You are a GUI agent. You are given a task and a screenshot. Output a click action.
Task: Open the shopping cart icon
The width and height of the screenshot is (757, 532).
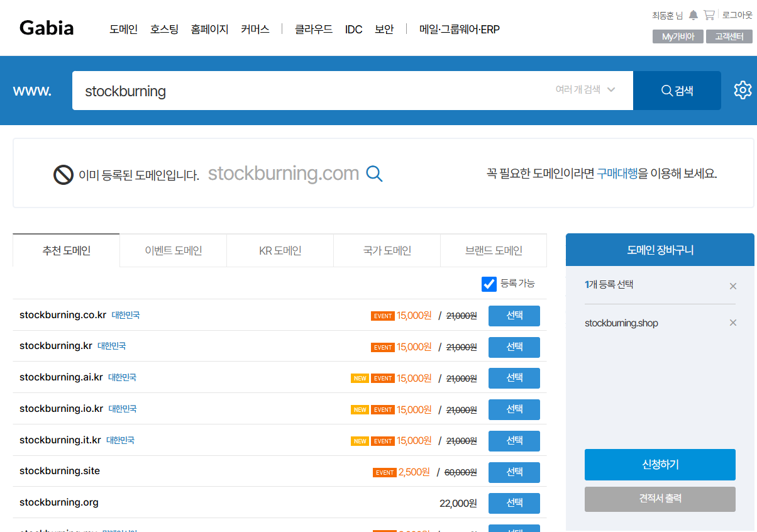click(x=709, y=15)
